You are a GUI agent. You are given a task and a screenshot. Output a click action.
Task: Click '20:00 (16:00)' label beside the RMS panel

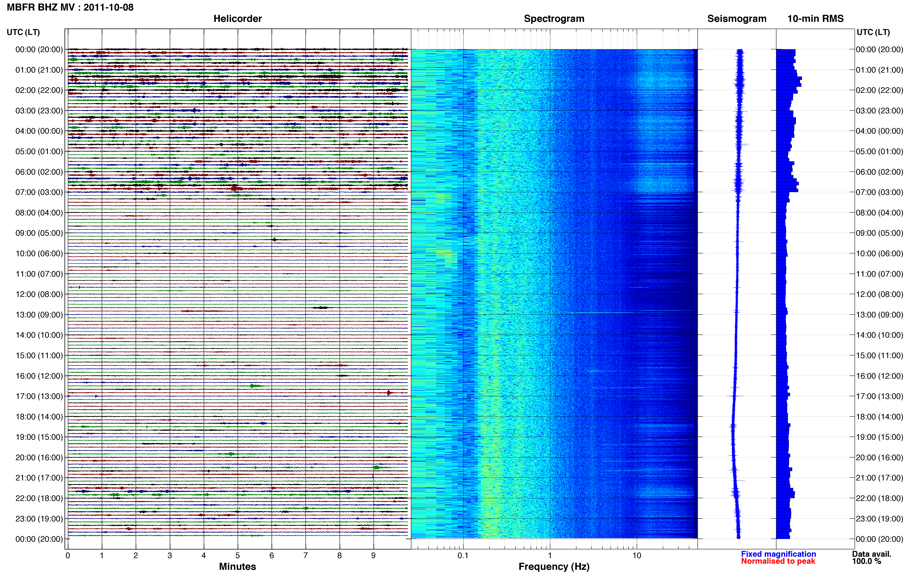pyautogui.click(x=879, y=458)
